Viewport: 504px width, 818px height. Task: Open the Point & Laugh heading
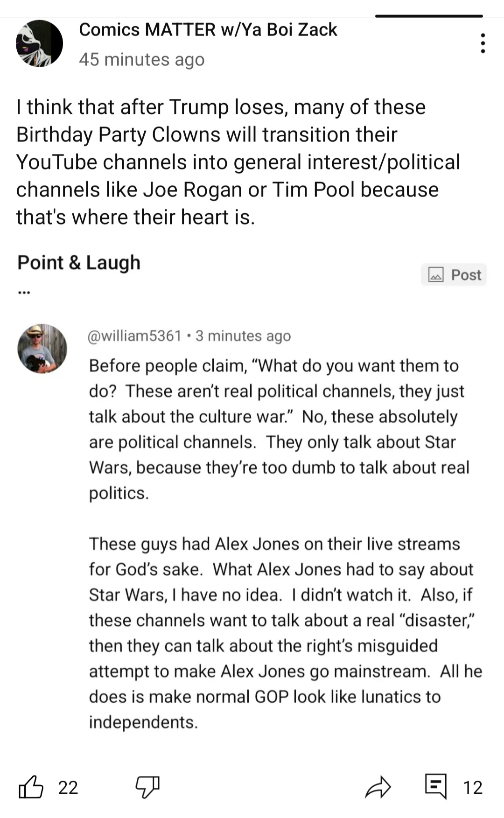pos(79,262)
